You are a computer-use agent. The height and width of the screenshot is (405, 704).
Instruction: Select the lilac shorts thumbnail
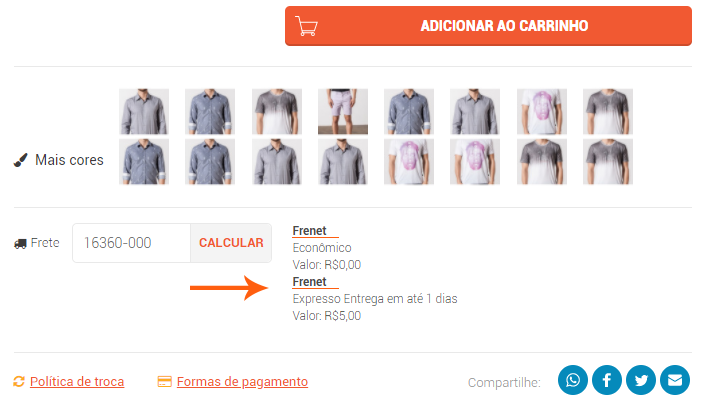343,111
